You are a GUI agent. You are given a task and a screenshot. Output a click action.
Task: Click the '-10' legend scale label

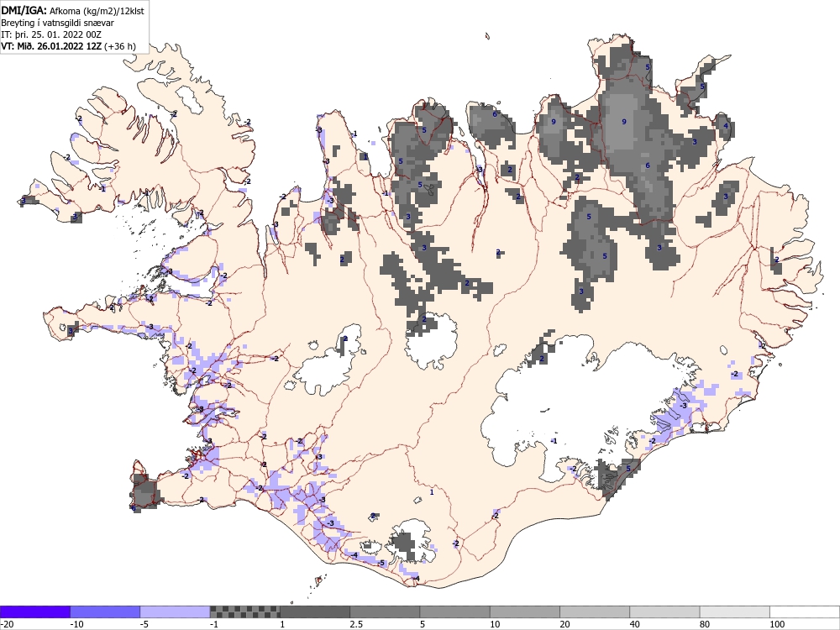[x=76, y=624]
